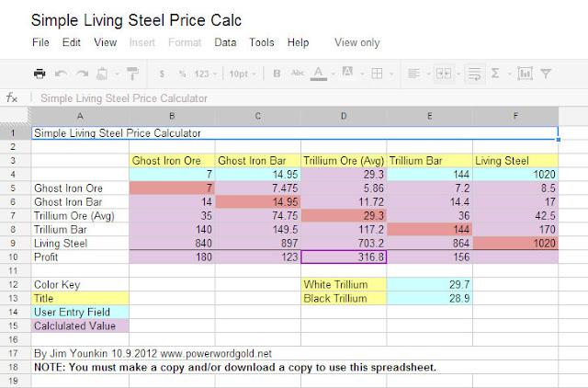
Task: Select the Profit cell showing 316.8
Action: (344, 257)
